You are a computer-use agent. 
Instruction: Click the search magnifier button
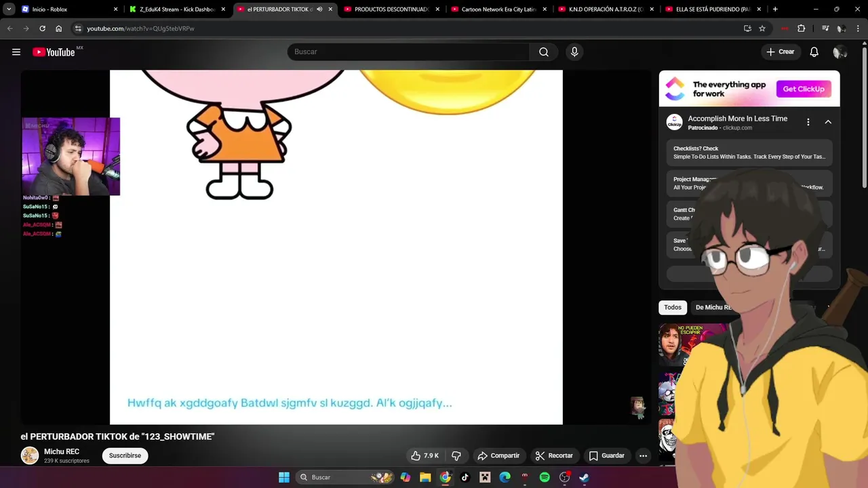pyautogui.click(x=544, y=52)
